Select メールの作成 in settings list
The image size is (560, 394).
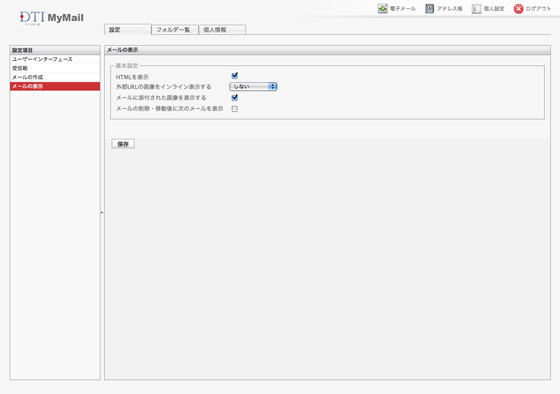point(55,77)
